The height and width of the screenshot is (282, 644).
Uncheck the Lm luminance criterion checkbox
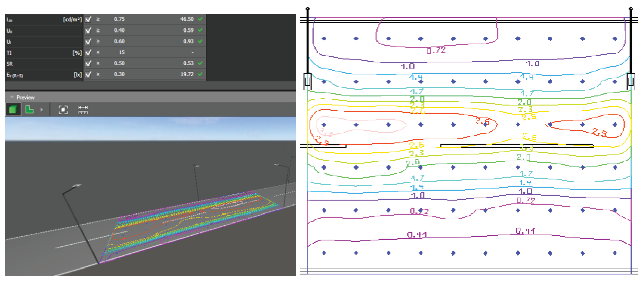pos(88,19)
